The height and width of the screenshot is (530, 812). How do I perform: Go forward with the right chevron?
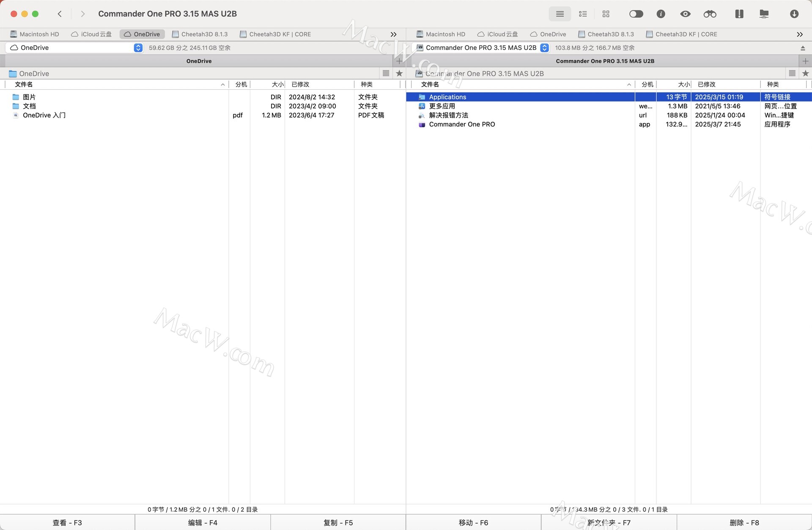coord(82,14)
